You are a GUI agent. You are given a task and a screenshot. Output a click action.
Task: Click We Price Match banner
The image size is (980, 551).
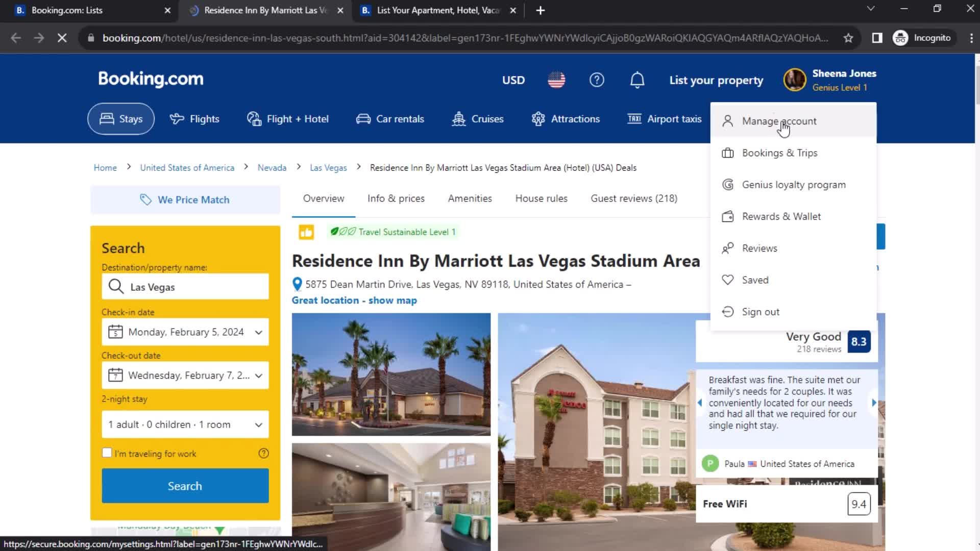coord(185,199)
